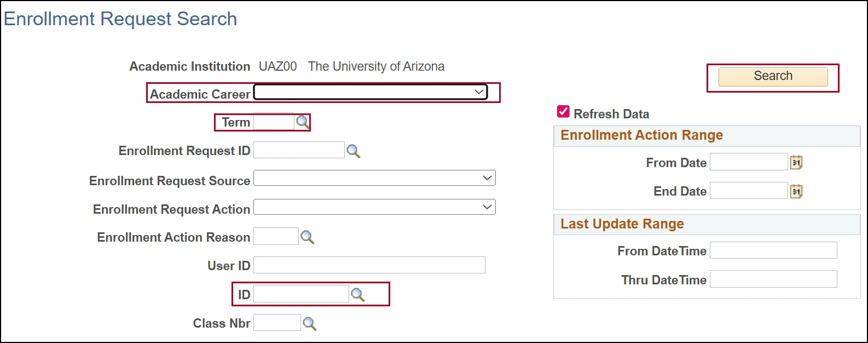Expand the Academic Career dropdown
This screenshot has height=343, width=868.
(x=370, y=92)
